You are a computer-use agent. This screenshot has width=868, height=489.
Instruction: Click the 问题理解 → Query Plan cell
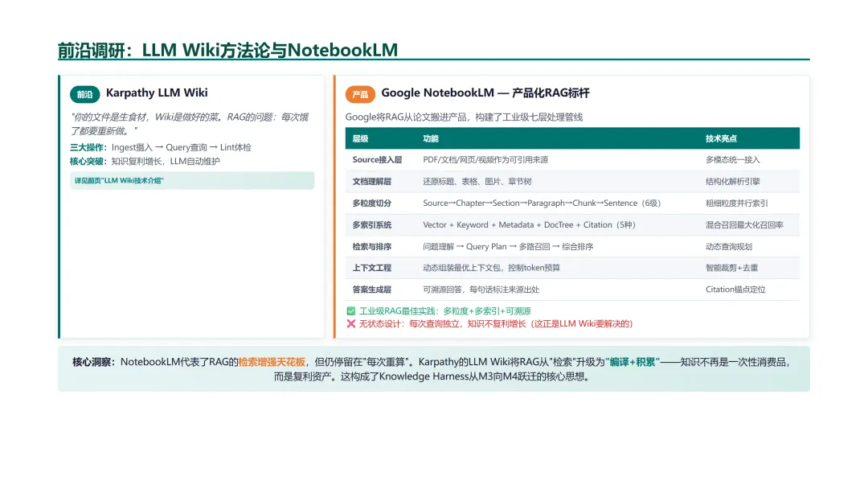tap(508, 246)
